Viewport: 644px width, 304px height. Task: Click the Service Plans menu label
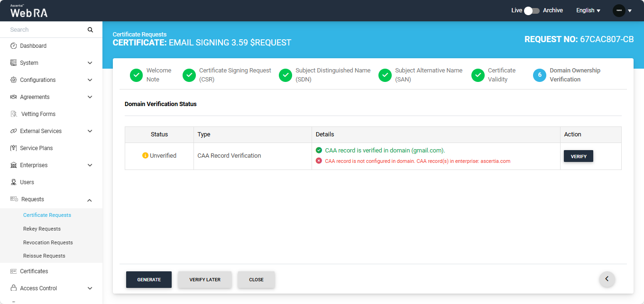pyautogui.click(x=37, y=148)
